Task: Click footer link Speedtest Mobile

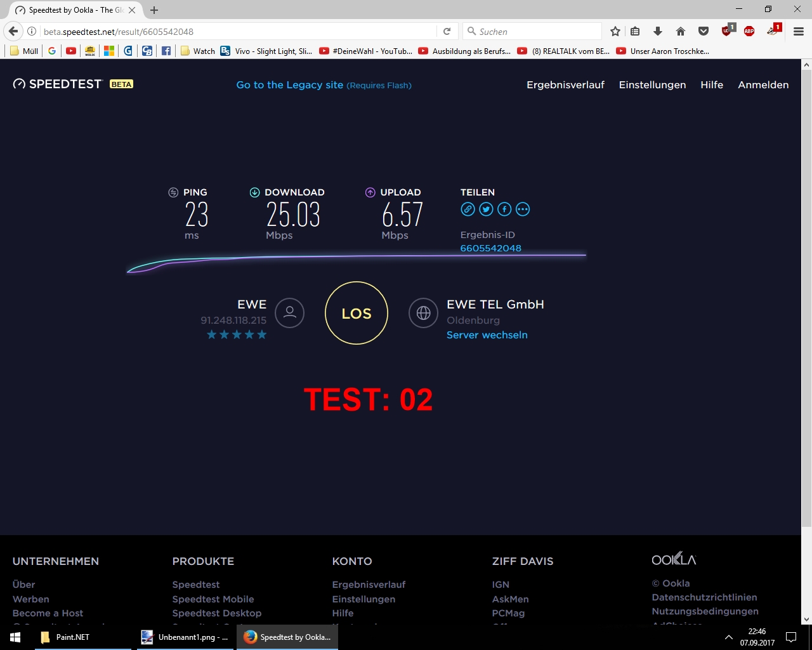Action: [213, 599]
